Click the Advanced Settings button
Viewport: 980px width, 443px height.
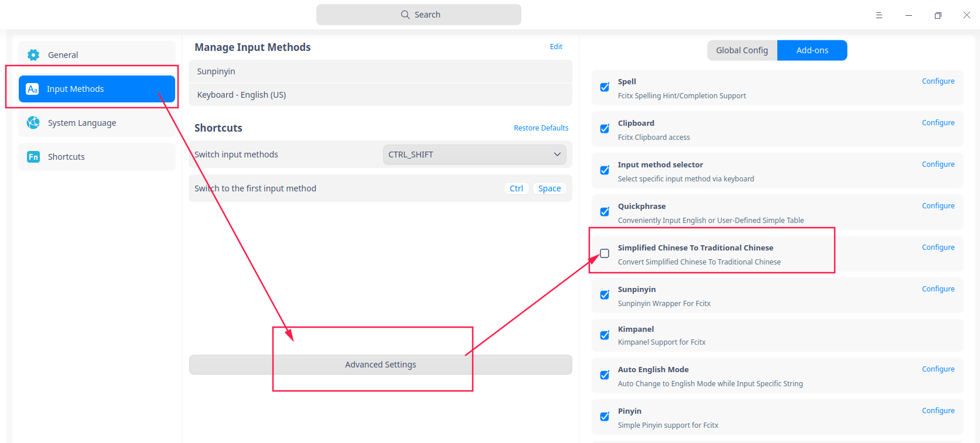[381, 365]
